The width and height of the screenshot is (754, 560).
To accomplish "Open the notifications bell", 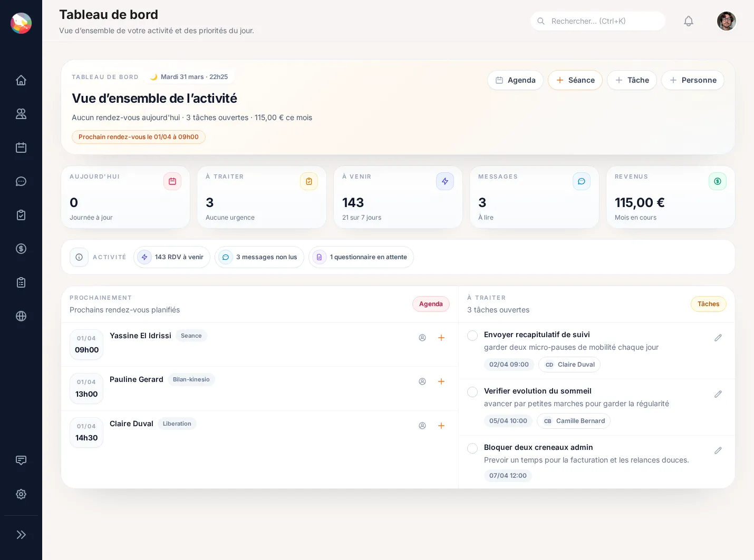I will click(x=689, y=21).
